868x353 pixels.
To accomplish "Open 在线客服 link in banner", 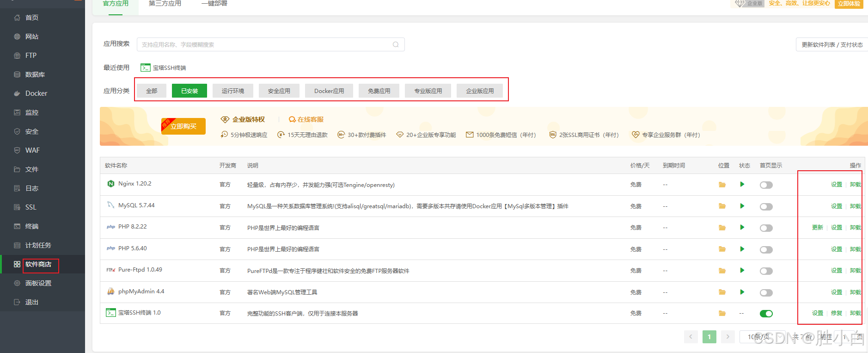I will [306, 119].
